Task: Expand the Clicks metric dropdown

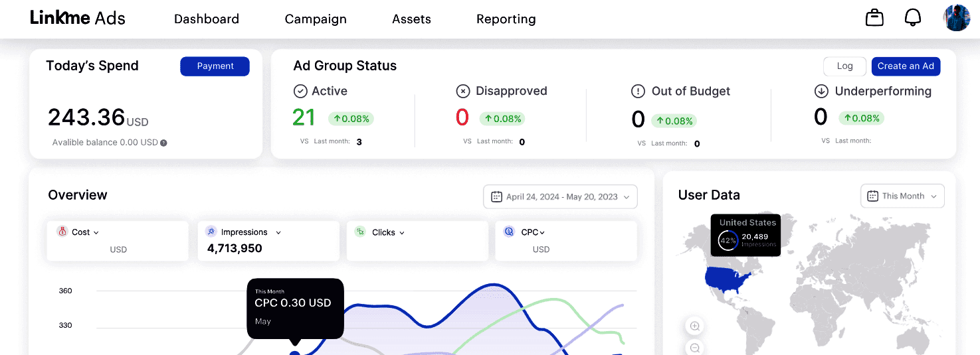Action: pyautogui.click(x=402, y=233)
